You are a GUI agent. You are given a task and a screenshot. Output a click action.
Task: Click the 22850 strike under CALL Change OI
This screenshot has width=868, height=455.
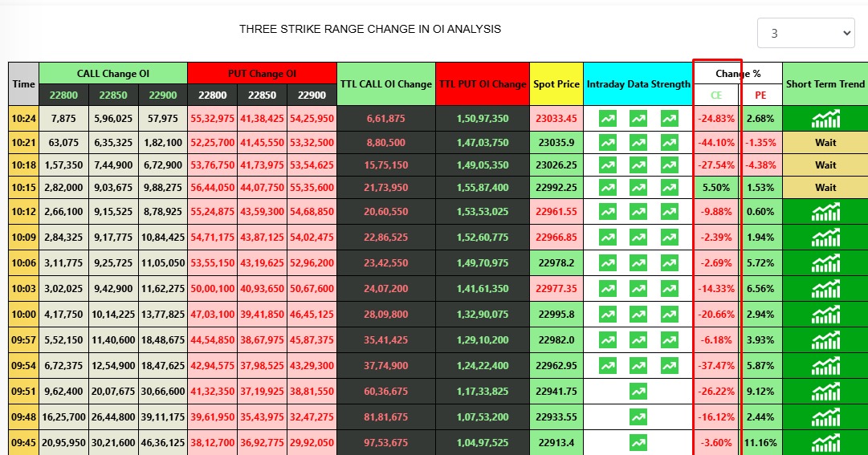(x=113, y=95)
